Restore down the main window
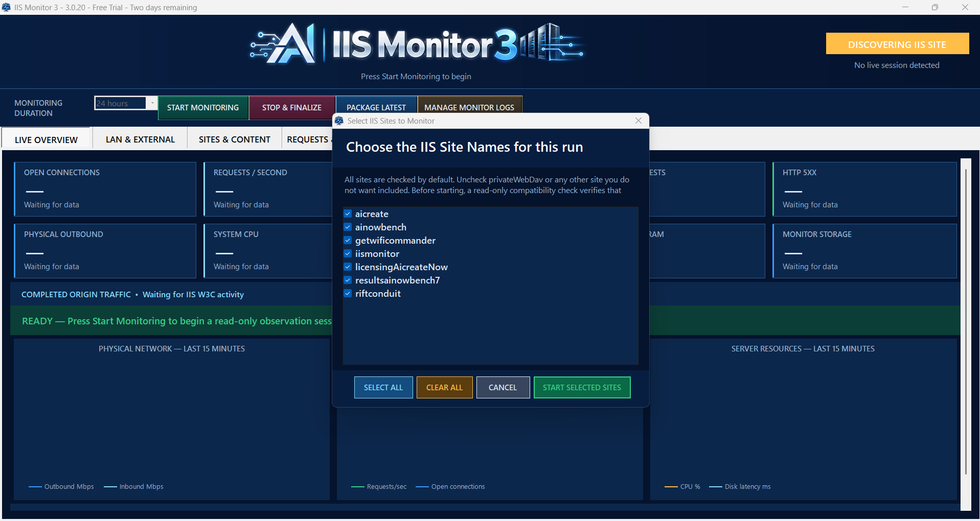This screenshot has height=521, width=980. (x=935, y=7)
